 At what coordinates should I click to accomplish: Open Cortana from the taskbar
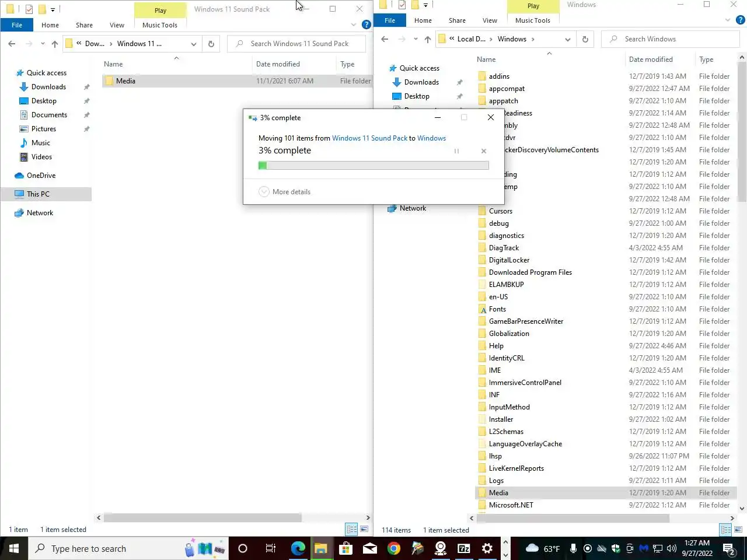[x=243, y=548]
